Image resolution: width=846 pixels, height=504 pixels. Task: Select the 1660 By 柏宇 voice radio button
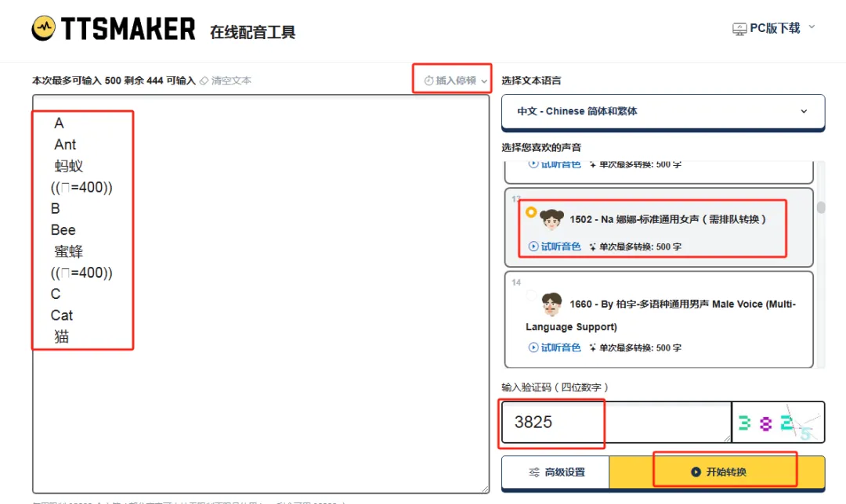[531, 295]
